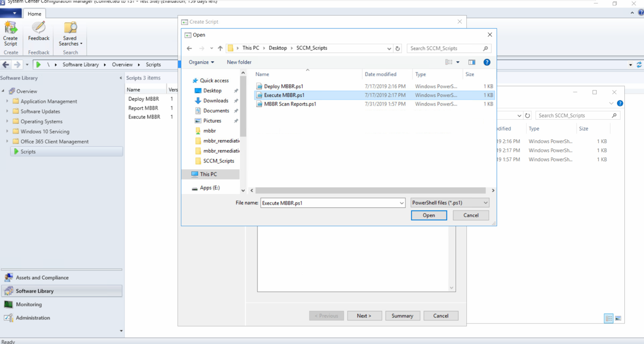
Task: Open recent locations dropdown in Open dialog
Action: (x=211, y=48)
